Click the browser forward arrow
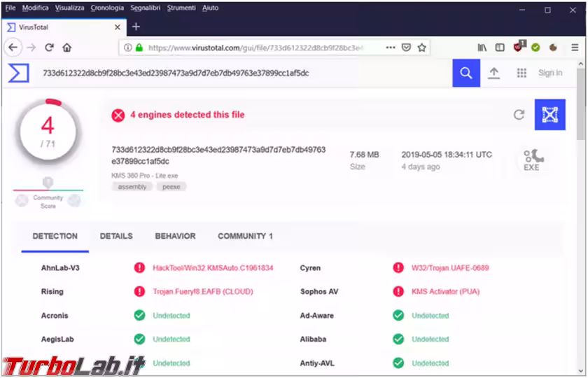The width and height of the screenshot is (588, 378). 31,48
